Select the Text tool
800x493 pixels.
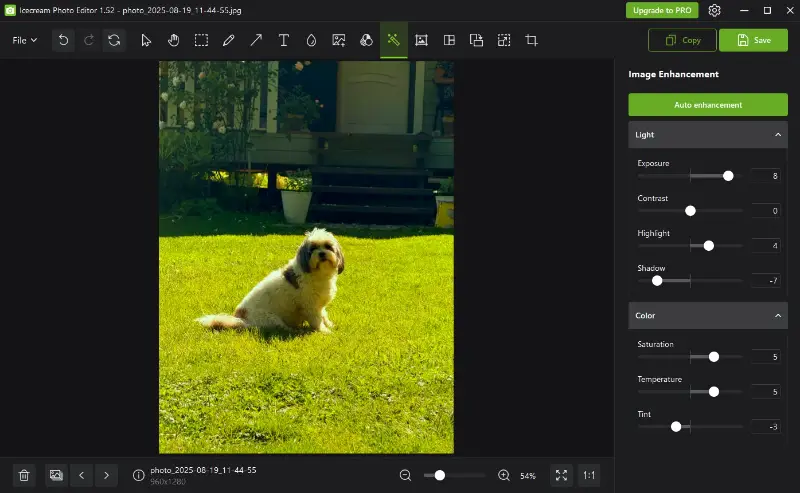284,40
